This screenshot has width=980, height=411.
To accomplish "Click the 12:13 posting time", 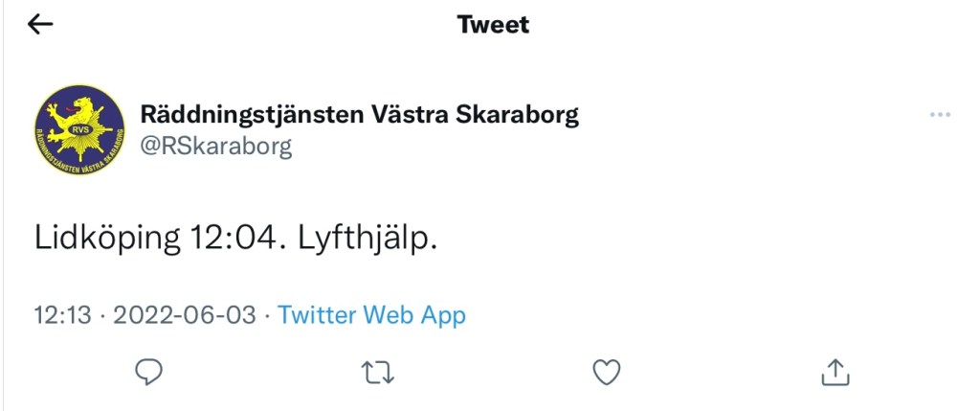I will [x=61, y=314].
